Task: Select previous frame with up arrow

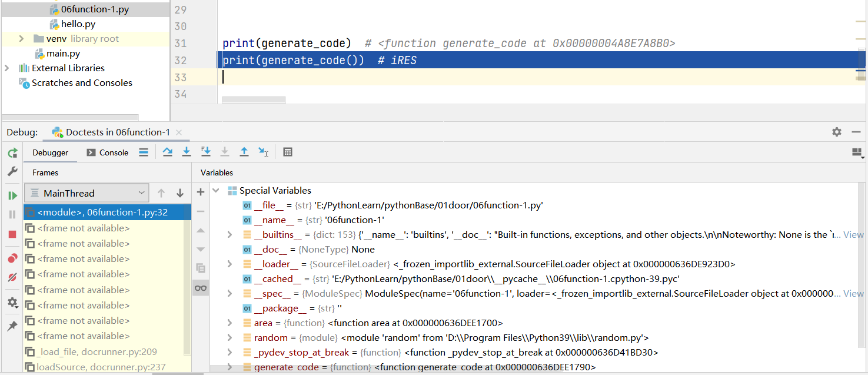Action: [161, 193]
